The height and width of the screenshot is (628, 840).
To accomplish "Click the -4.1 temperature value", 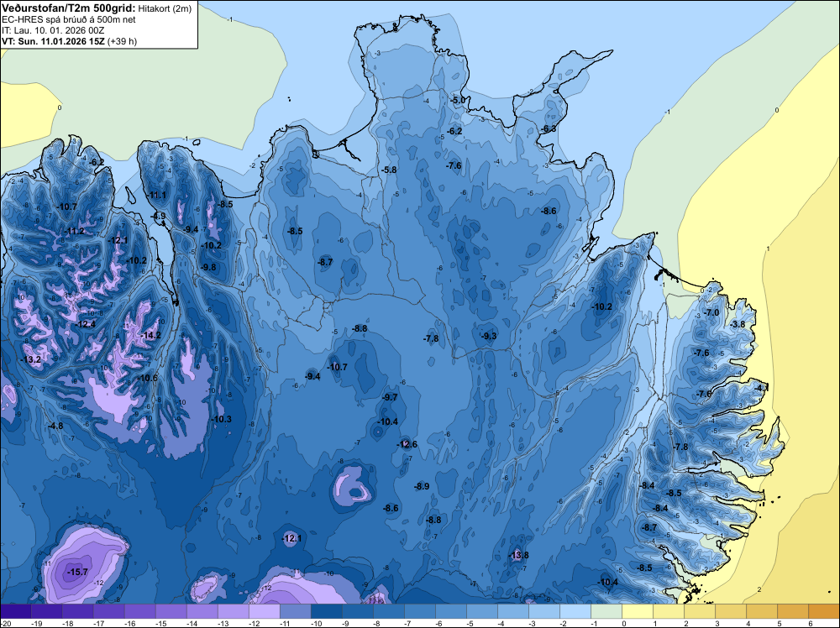I will click(x=761, y=387).
